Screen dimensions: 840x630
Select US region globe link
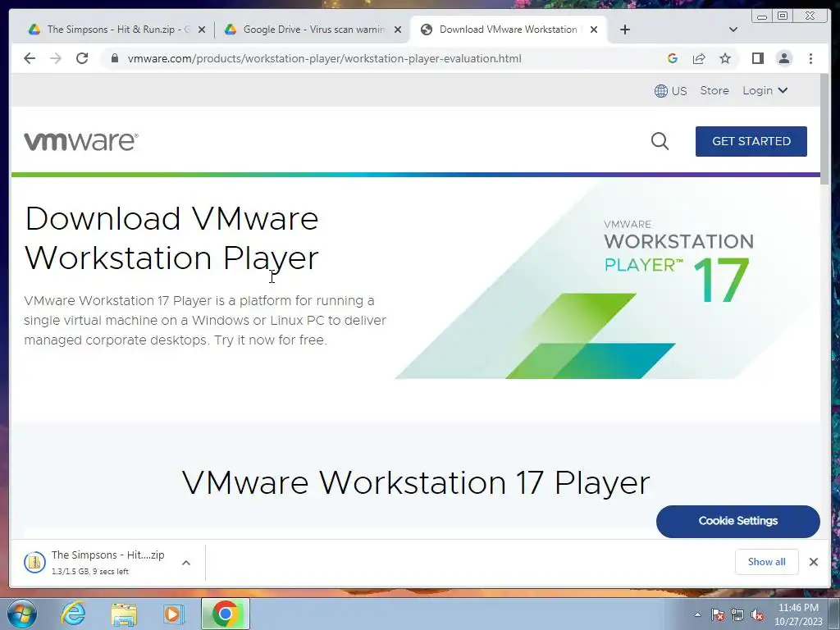[670, 90]
